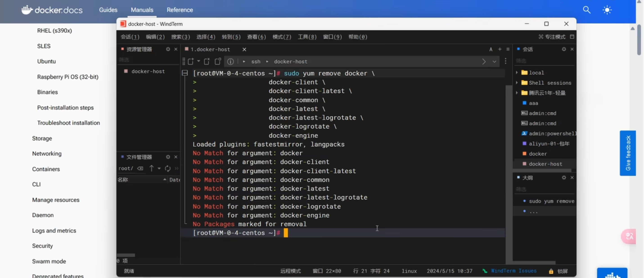The height and width of the screenshot is (278, 644).
Task: Refresh the file manager listing
Action: tap(167, 169)
